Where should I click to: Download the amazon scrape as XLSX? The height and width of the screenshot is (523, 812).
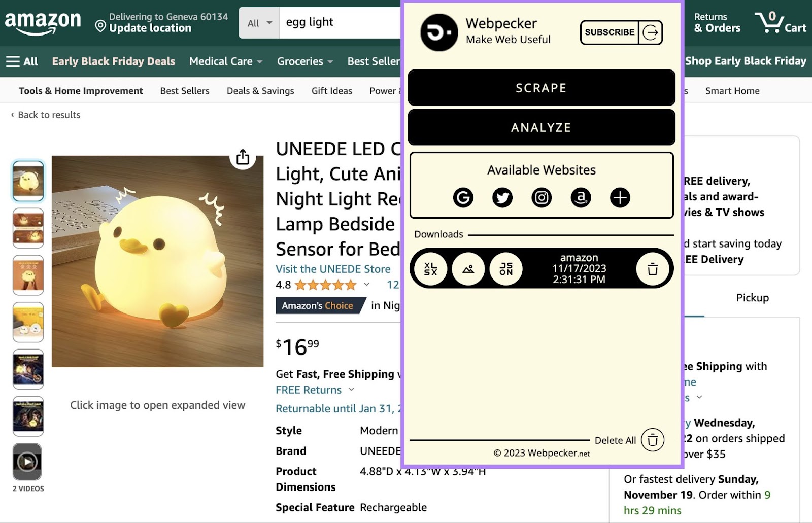click(430, 269)
